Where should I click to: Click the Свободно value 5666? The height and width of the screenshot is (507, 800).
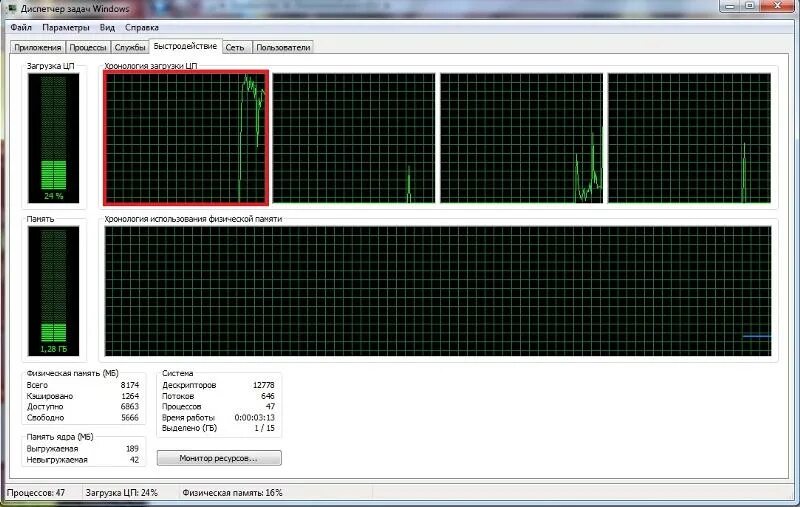click(130, 417)
